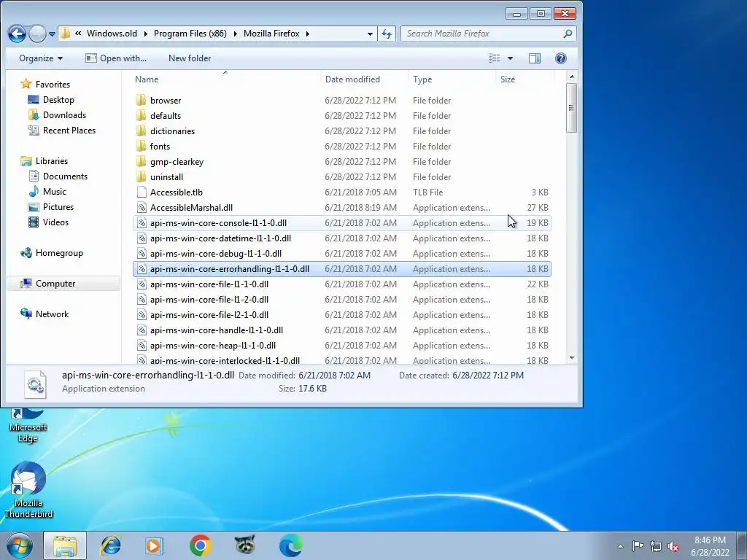The width and height of the screenshot is (747, 560).
Task: Launch Microsoft Edge from the taskbar
Action: [290, 545]
